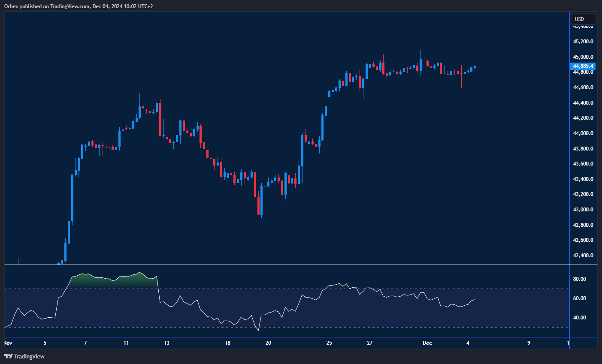Image resolution: width=602 pixels, height=364 pixels.
Task: Click the 25 date marker on time axis
Action: click(329, 343)
